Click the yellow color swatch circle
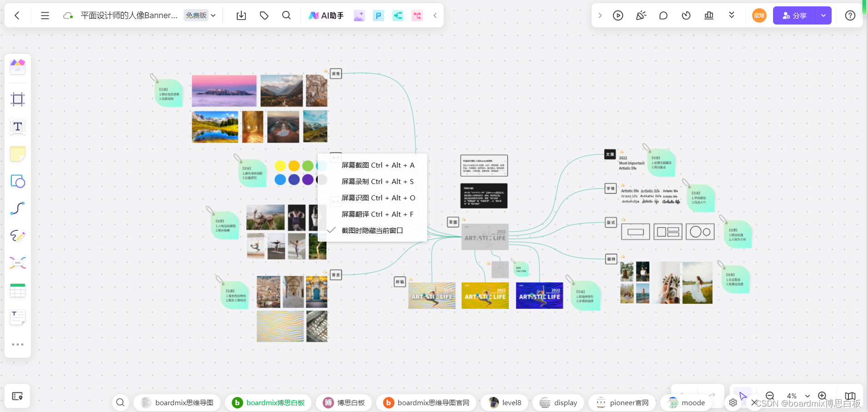This screenshot has height=412, width=868. coord(280,166)
